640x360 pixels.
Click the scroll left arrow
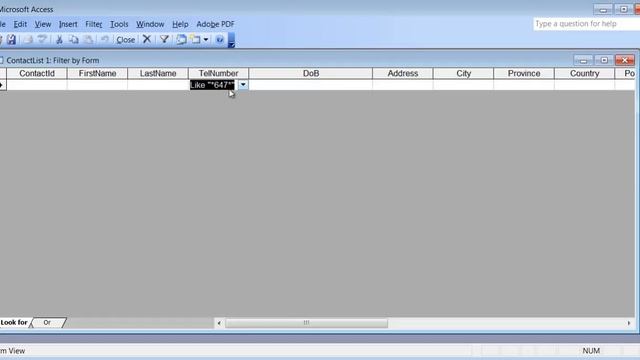219,323
